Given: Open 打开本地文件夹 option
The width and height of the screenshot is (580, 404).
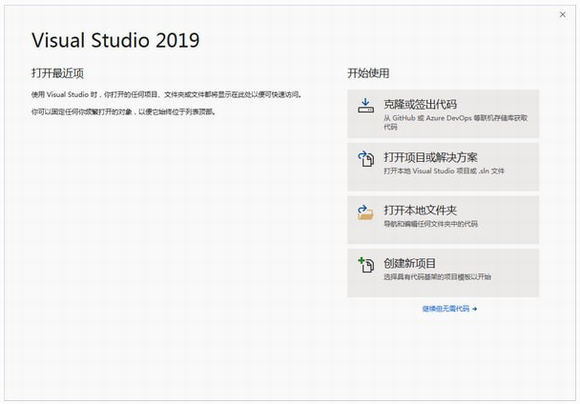Looking at the screenshot, I should tap(443, 220).
